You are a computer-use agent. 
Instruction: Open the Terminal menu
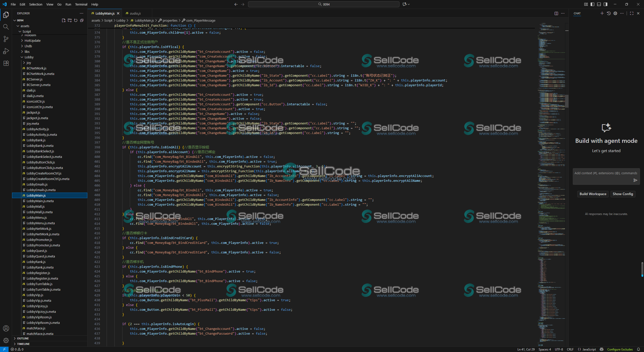tap(81, 4)
